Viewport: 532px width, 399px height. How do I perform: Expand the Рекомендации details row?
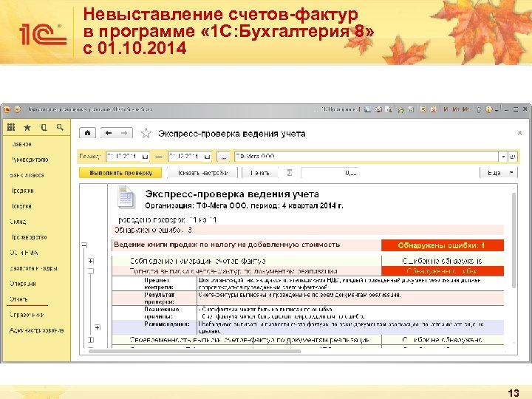click(98, 327)
